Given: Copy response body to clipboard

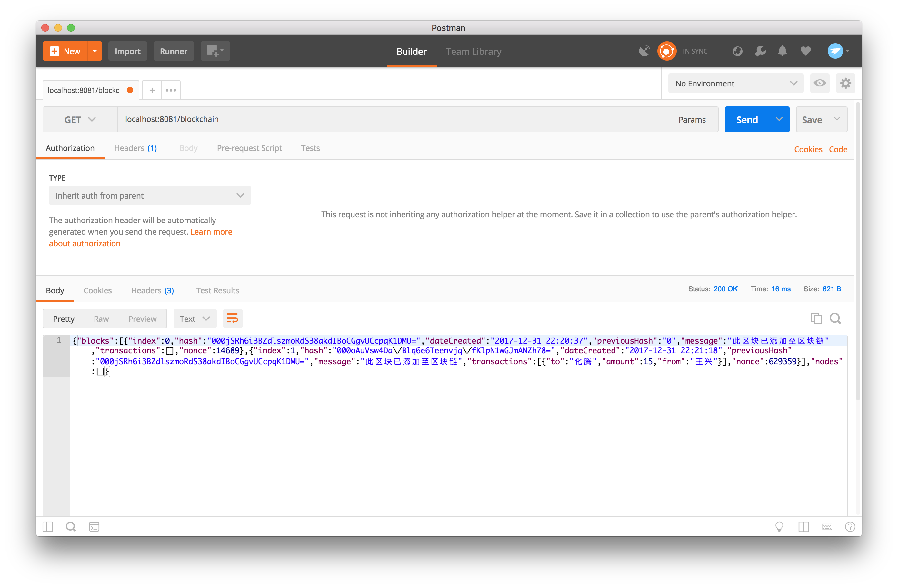Looking at the screenshot, I should coord(816,319).
